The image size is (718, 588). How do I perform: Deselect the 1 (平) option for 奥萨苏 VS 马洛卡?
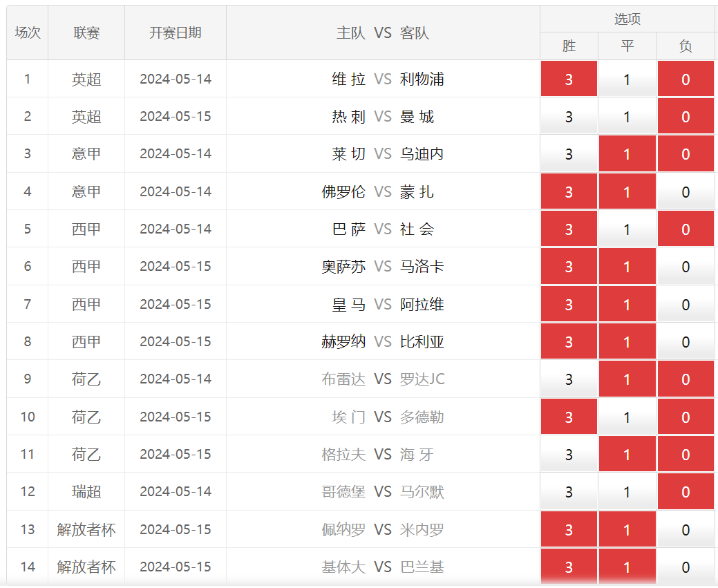pos(627,267)
